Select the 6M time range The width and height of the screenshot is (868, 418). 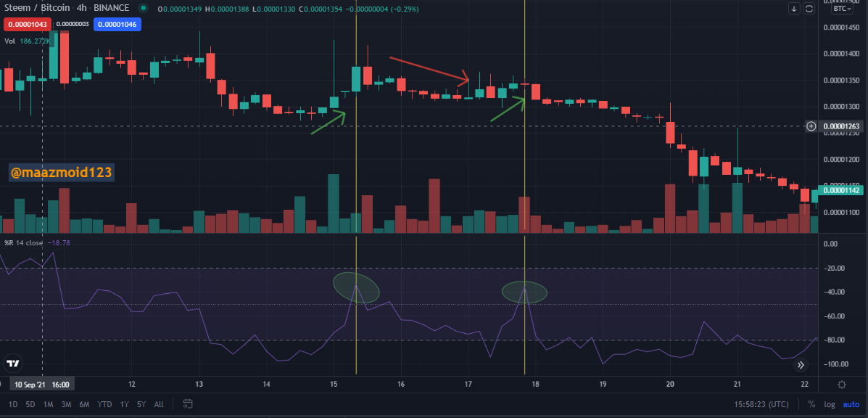tap(85, 404)
